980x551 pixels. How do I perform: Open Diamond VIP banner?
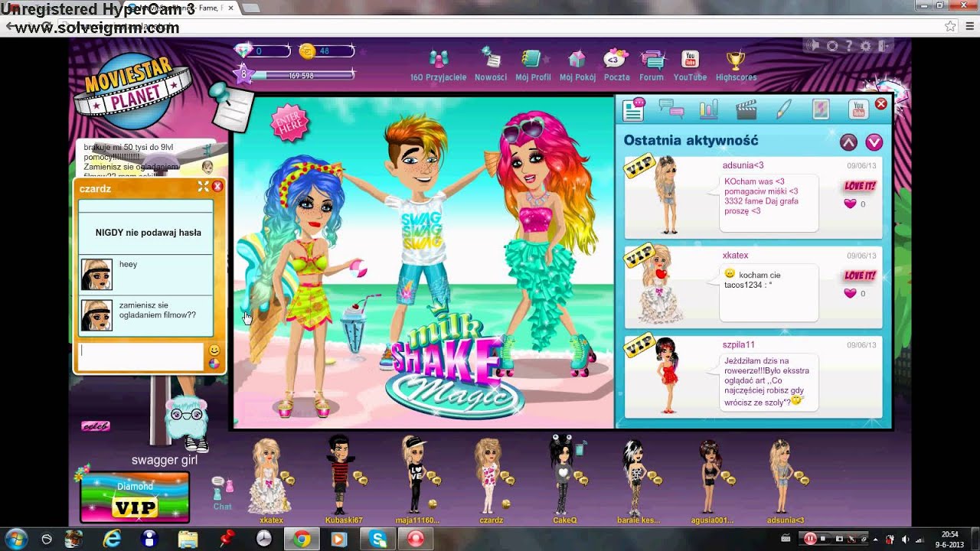click(135, 497)
